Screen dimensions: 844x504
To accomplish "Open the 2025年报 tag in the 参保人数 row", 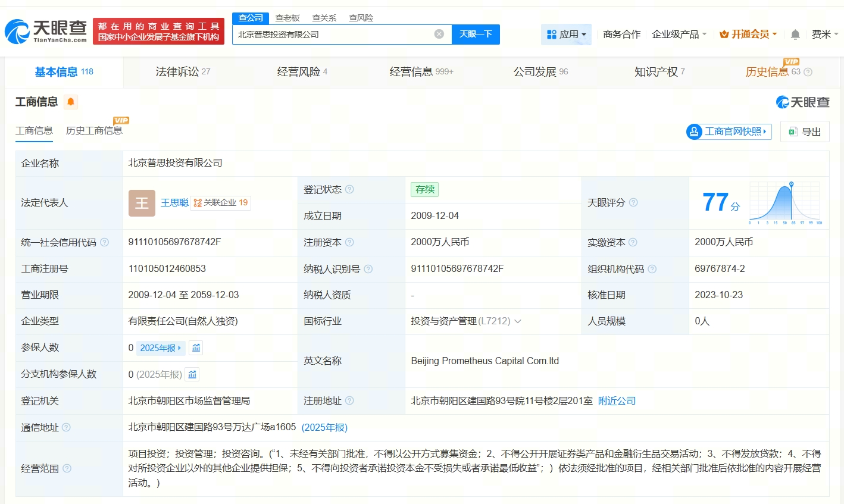I will (x=161, y=348).
